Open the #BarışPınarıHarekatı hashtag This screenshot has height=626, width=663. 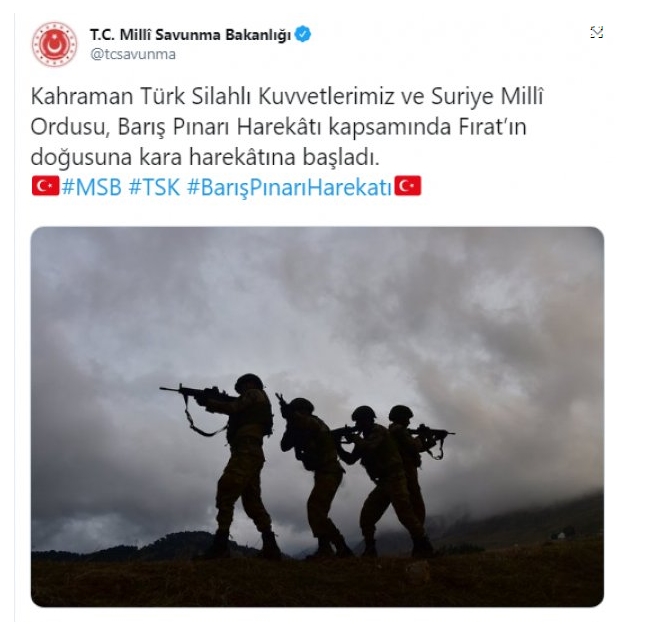[x=289, y=187]
